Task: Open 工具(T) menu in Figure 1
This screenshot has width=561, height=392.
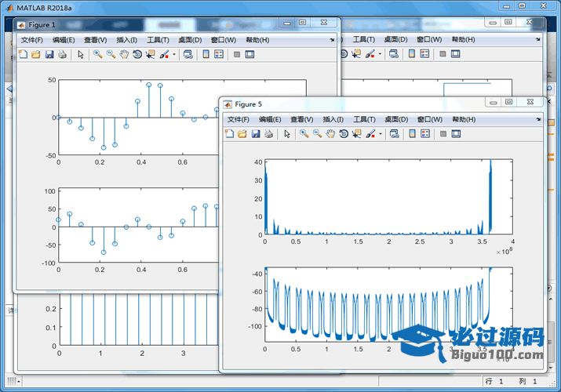Action: click(158, 40)
